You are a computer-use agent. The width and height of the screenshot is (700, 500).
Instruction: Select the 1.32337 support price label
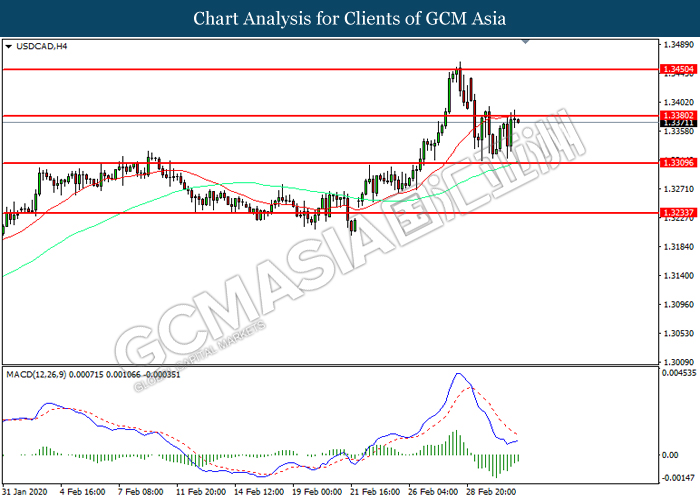[678, 212]
